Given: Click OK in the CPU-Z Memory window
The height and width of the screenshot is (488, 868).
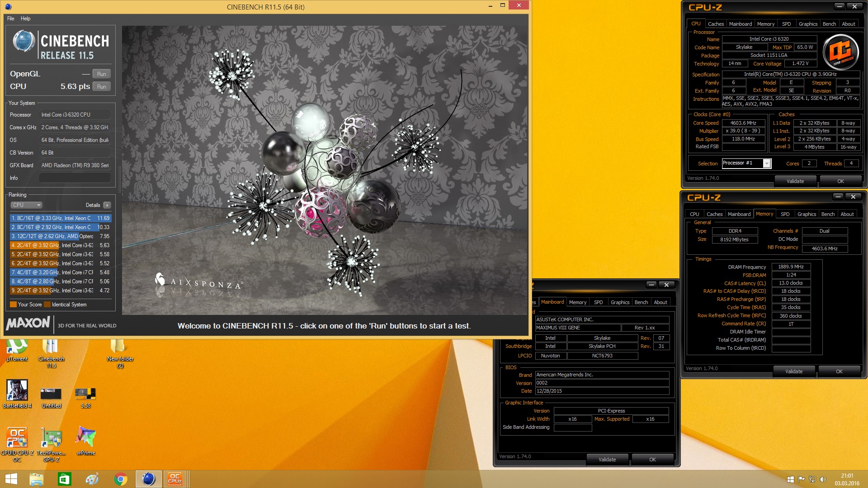Looking at the screenshot, I should point(839,371).
